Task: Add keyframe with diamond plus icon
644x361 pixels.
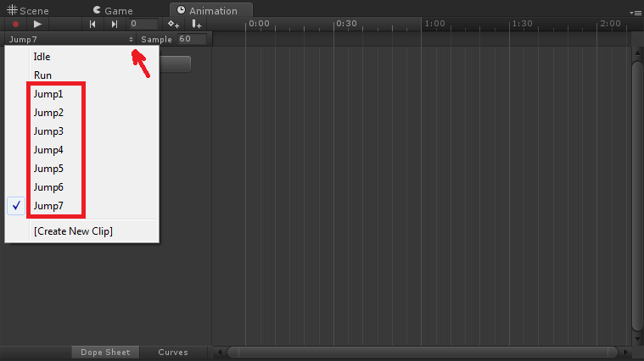Action: pyautogui.click(x=173, y=25)
